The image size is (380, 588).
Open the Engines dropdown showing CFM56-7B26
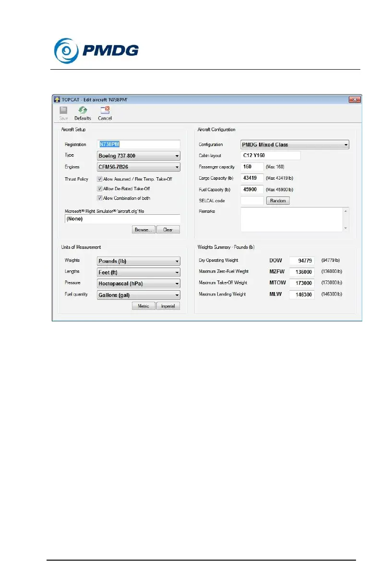(139, 167)
